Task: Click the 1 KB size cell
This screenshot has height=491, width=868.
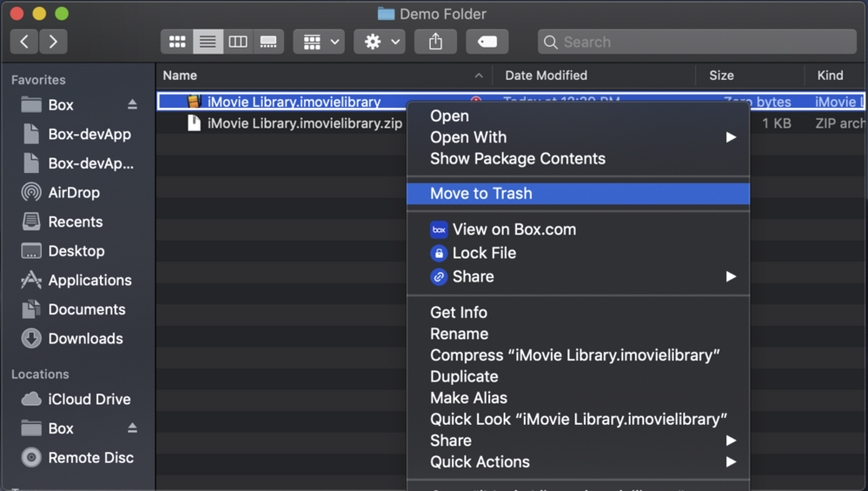Action: click(x=776, y=123)
